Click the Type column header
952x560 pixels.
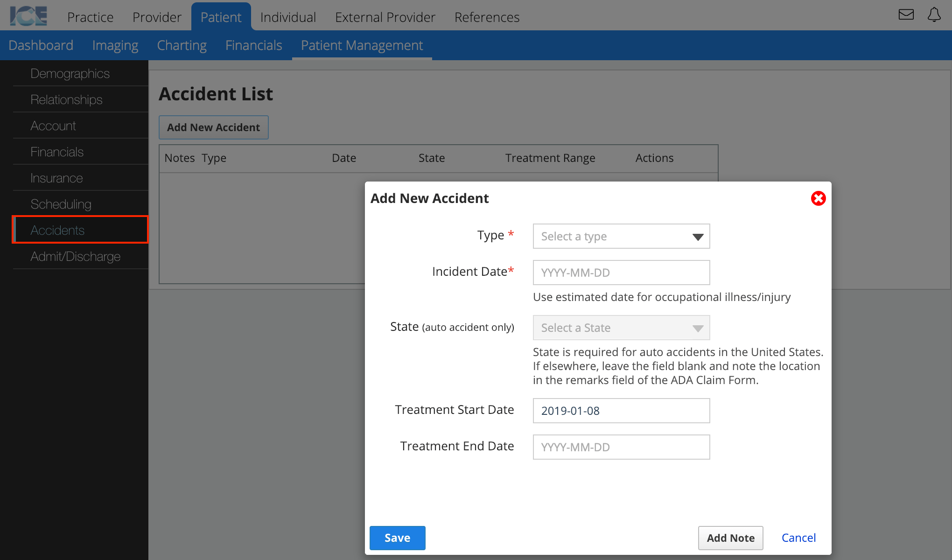pyautogui.click(x=214, y=158)
